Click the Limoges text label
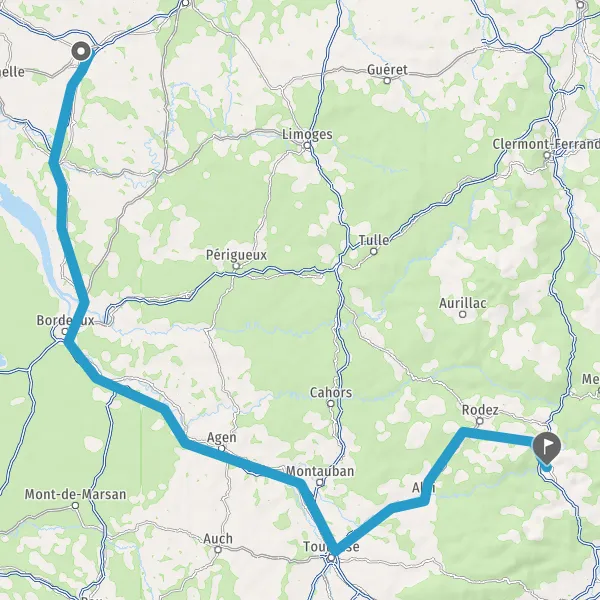The image size is (600, 600). tap(307, 134)
